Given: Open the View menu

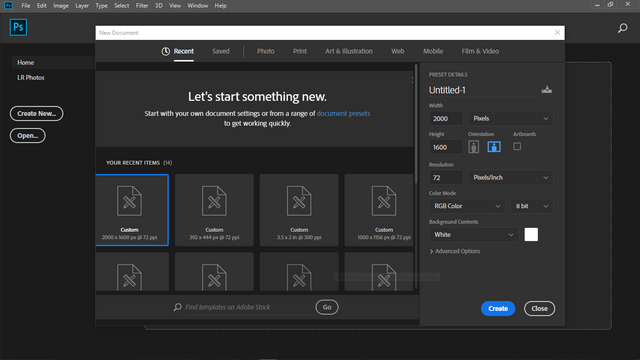Looking at the screenshot, I should point(175,6).
